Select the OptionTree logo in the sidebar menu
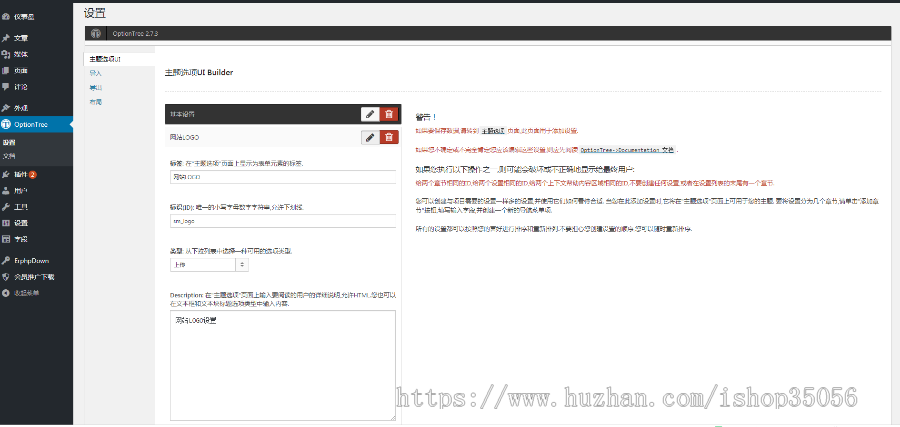The image size is (900, 427). pyautogui.click(x=6, y=125)
